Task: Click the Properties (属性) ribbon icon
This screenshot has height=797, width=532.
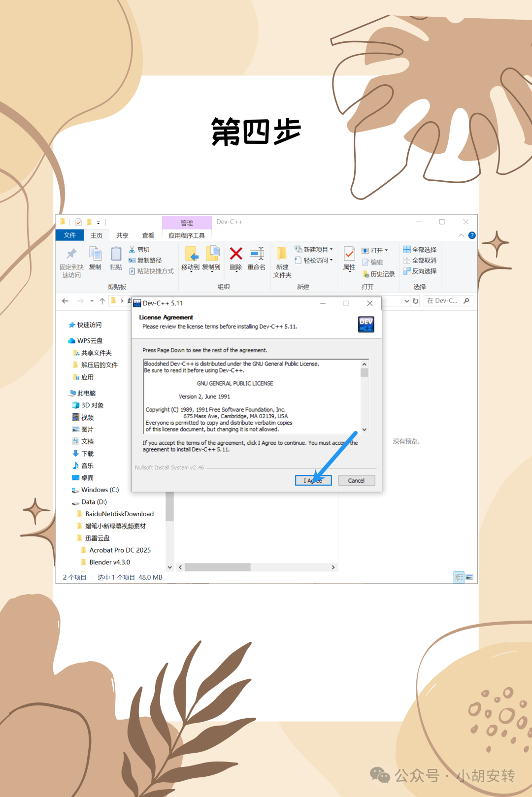Action: point(349,254)
